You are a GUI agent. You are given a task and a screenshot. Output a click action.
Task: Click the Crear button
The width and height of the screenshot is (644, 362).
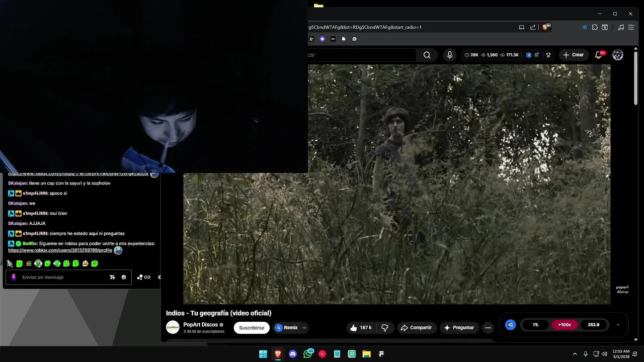pos(573,55)
